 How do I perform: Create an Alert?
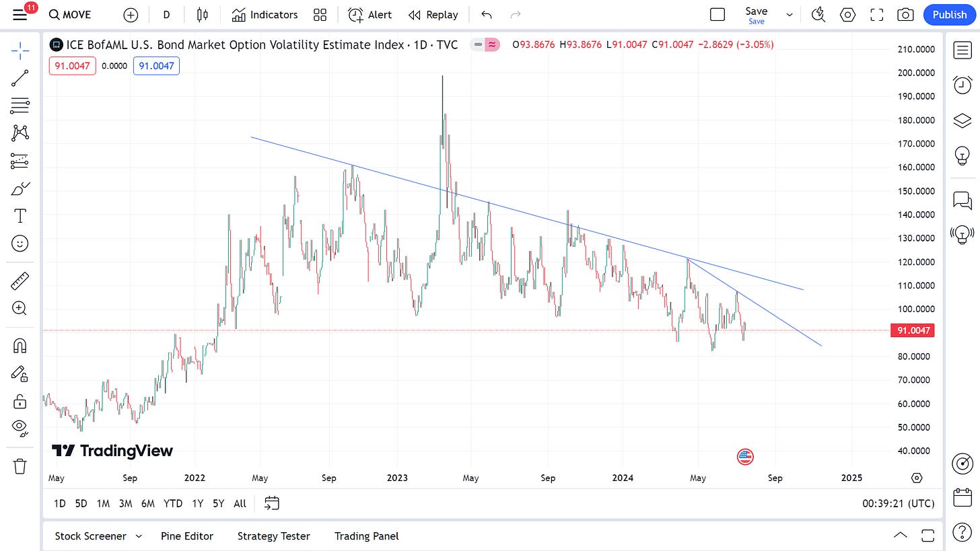pos(370,15)
